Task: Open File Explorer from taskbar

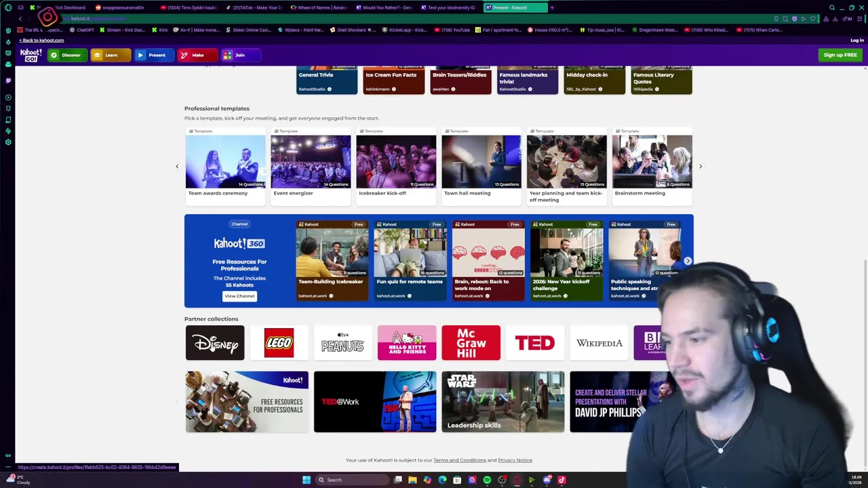Action: click(412, 480)
